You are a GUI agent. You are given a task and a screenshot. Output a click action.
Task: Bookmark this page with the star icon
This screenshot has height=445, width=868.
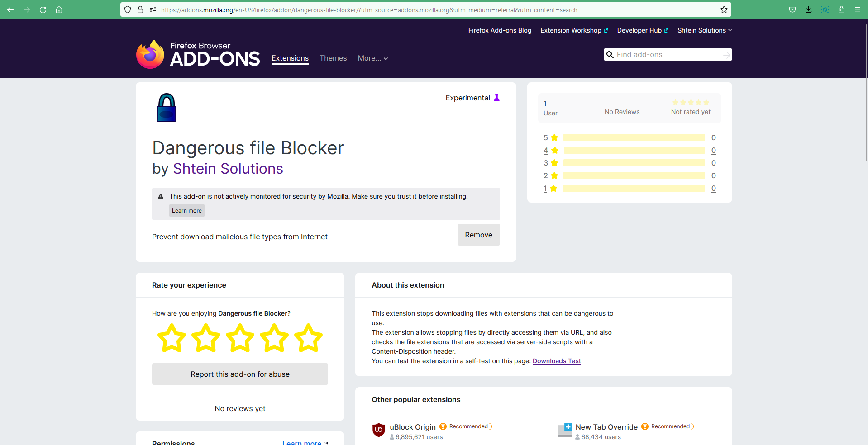tap(724, 9)
